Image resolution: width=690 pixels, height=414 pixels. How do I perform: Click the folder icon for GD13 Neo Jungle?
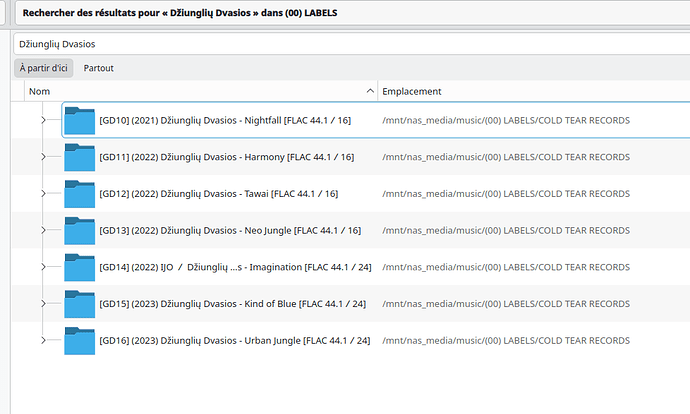[x=79, y=230]
